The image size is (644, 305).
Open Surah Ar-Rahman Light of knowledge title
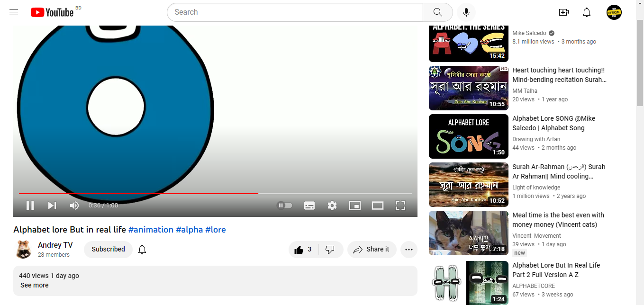point(559,171)
